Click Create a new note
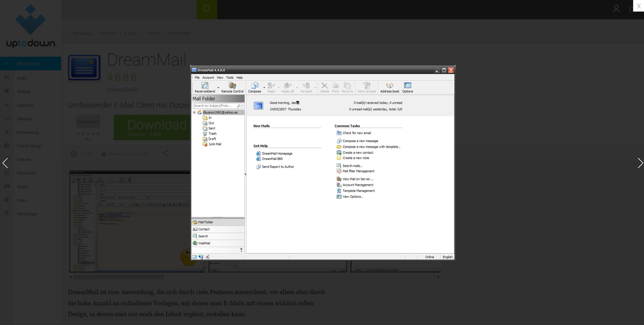644x325 pixels. [353, 158]
